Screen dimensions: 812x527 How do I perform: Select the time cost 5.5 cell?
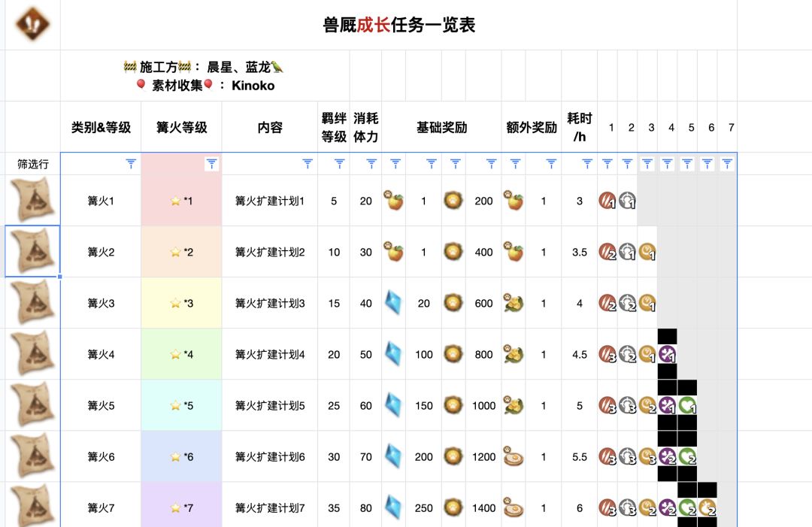(580, 456)
